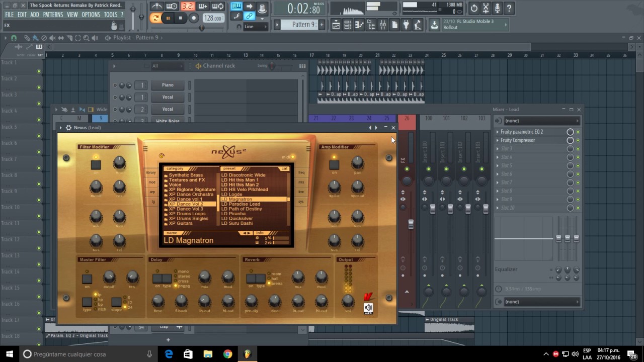This screenshot has width=644, height=362.
Task: Select Piano channel button
Action: click(x=168, y=85)
